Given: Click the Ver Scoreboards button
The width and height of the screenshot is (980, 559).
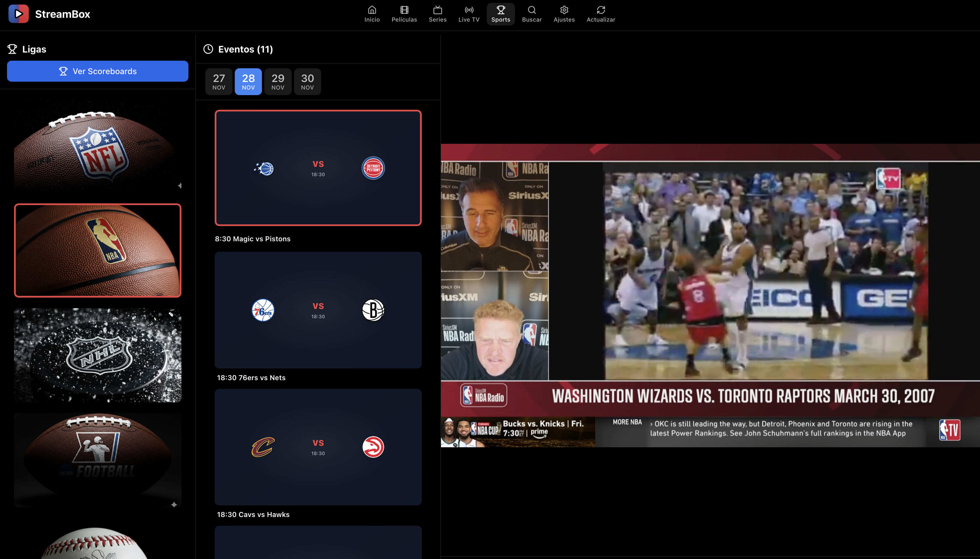Looking at the screenshot, I should 97,71.
